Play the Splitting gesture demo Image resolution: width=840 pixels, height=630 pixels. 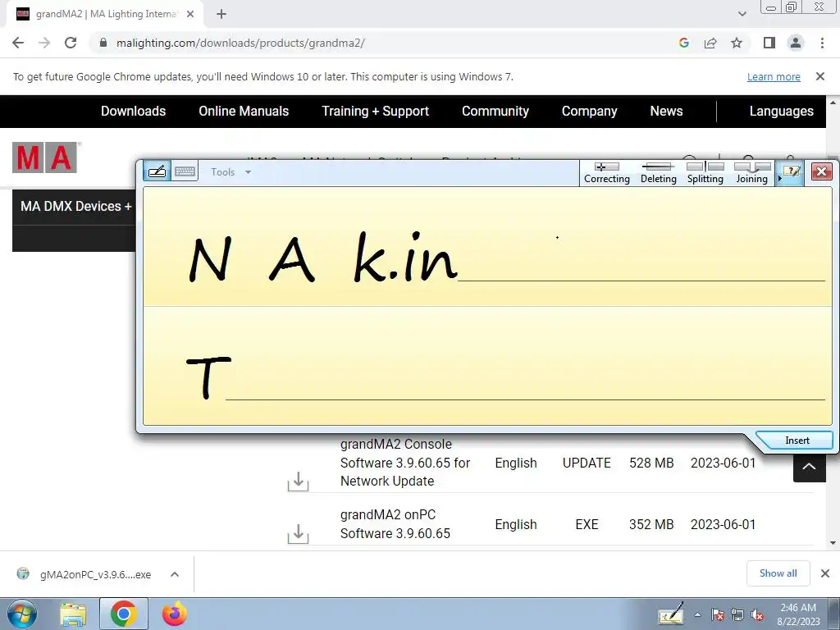coord(705,173)
